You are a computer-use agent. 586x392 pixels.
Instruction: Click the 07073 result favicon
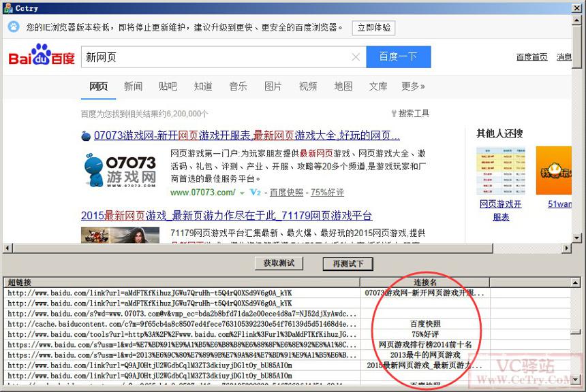[x=86, y=136]
